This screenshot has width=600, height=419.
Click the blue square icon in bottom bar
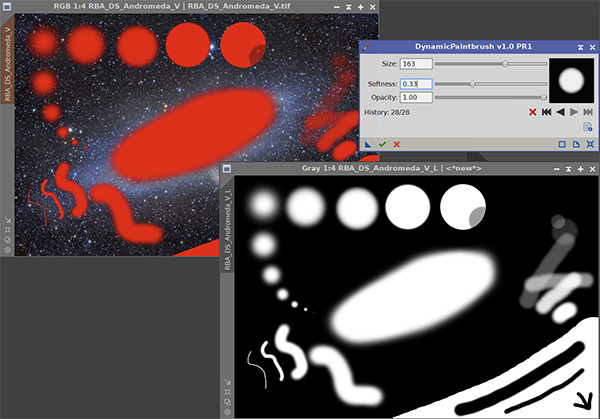[x=562, y=145]
